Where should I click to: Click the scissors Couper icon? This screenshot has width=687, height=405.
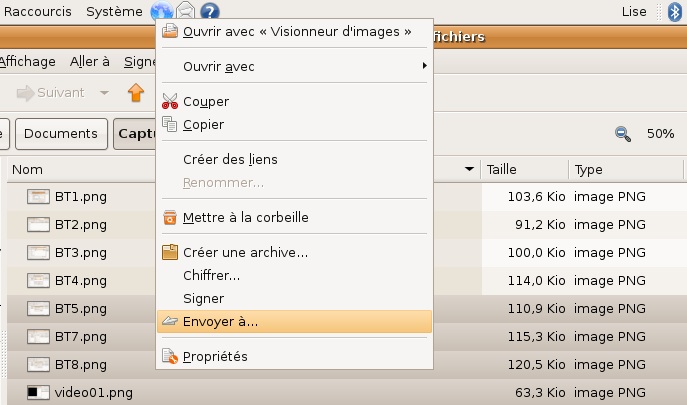(169, 101)
